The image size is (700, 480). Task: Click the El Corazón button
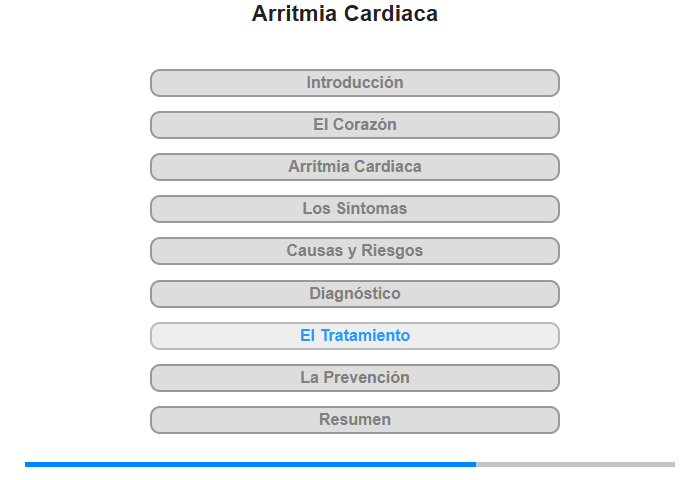(x=355, y=125)
